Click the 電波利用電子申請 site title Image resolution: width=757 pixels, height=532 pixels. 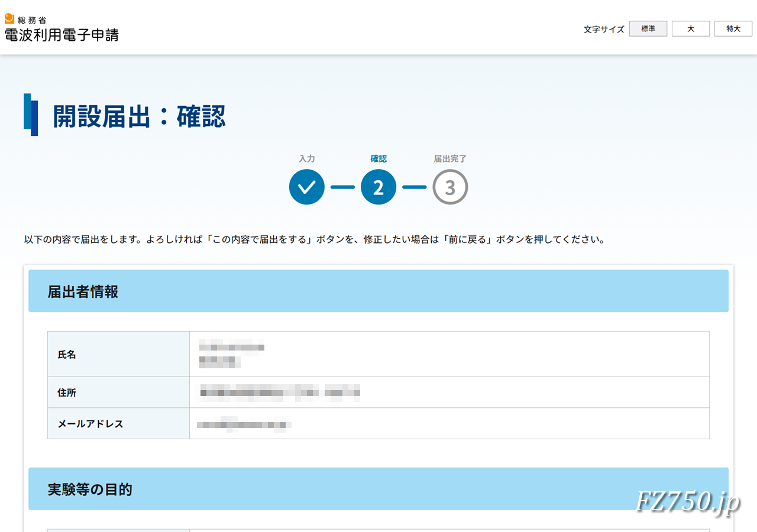point(62,34)
